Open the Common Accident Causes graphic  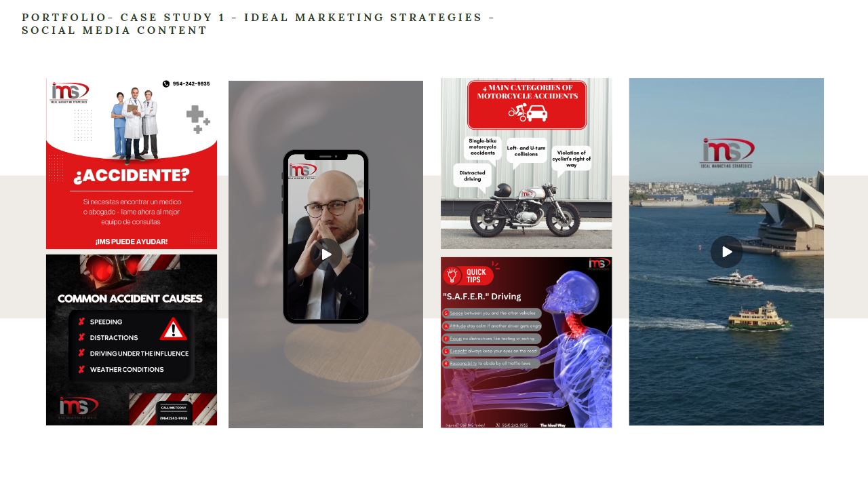(x=132, y=340)
